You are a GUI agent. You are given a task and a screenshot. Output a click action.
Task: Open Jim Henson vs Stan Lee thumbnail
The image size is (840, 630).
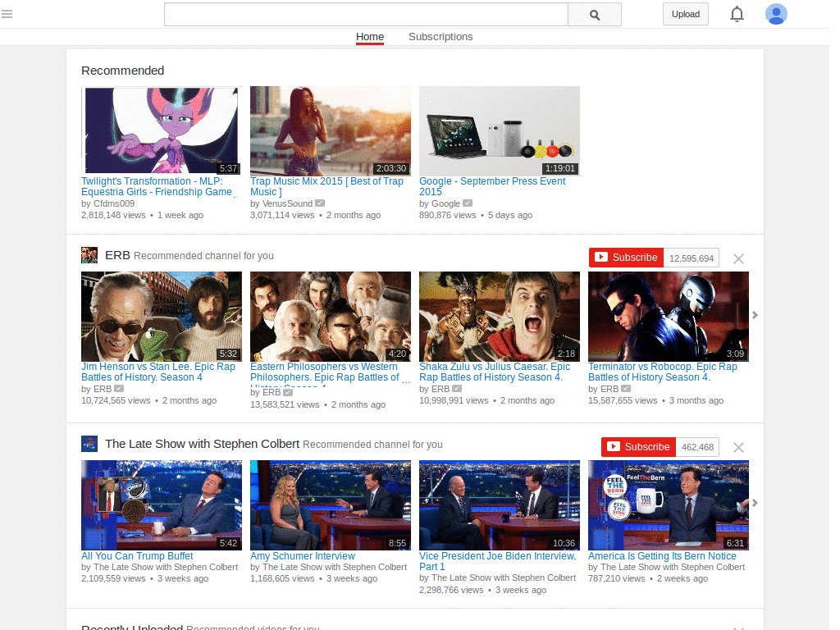point(162,317)
